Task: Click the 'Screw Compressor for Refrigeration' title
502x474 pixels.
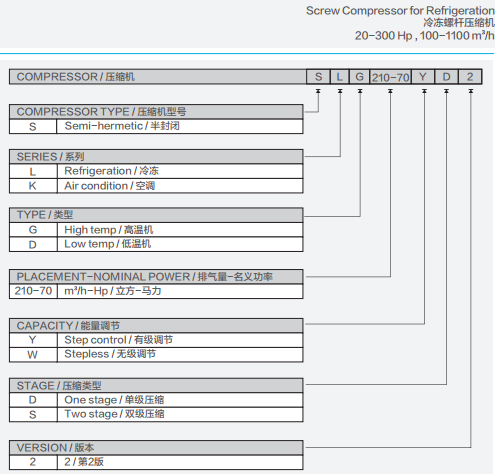Action: click(x=400, y=11)
